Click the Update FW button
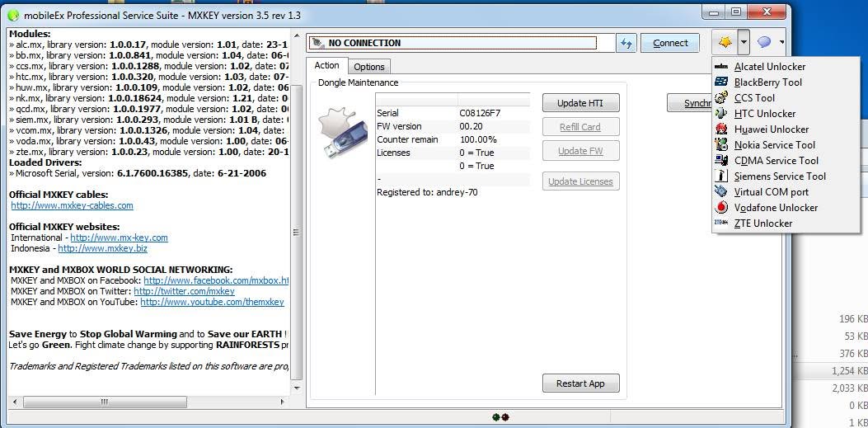868x428 pixels. (x=580, y=151)
